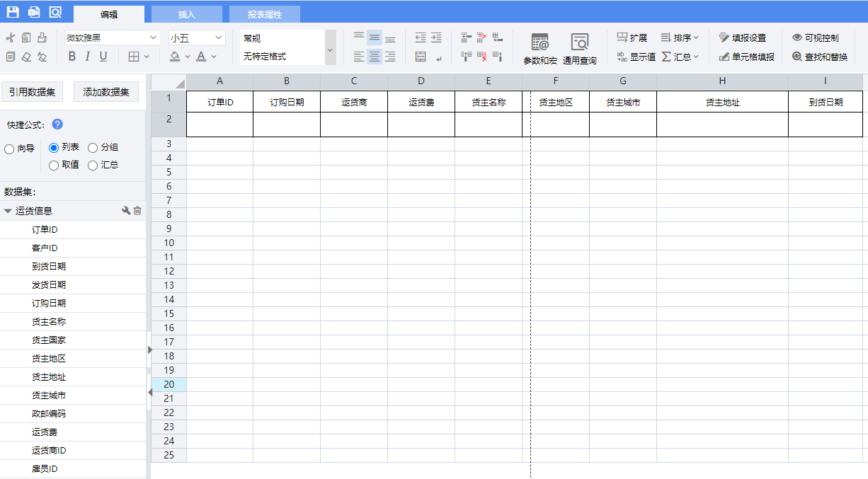
Task: Switch to the 报表属性 tab
Action: click(x=265, y=14)
